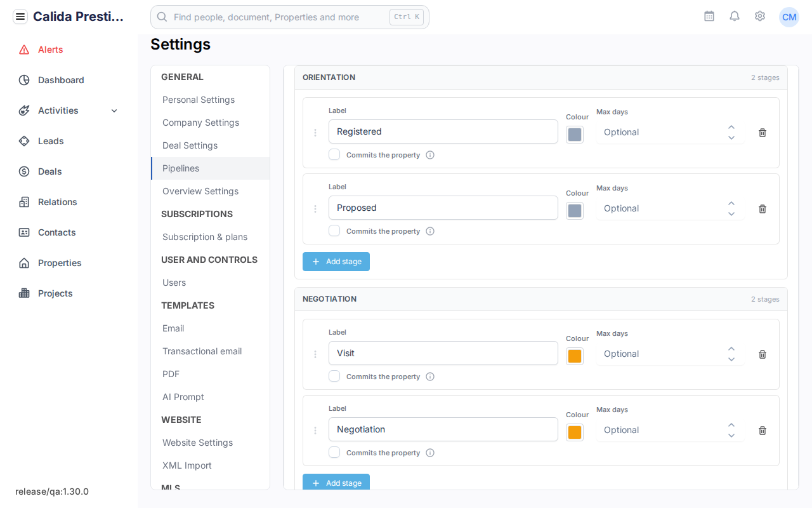Delete the Registered stage
The height and width of the screenshot is (508, 812).
763,133
